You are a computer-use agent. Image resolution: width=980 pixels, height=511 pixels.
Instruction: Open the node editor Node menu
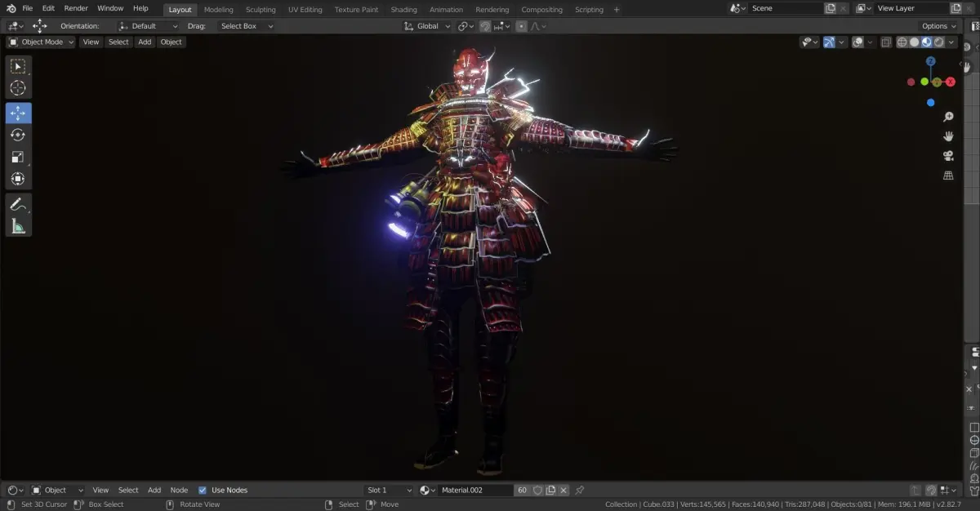tap(179, 490)
